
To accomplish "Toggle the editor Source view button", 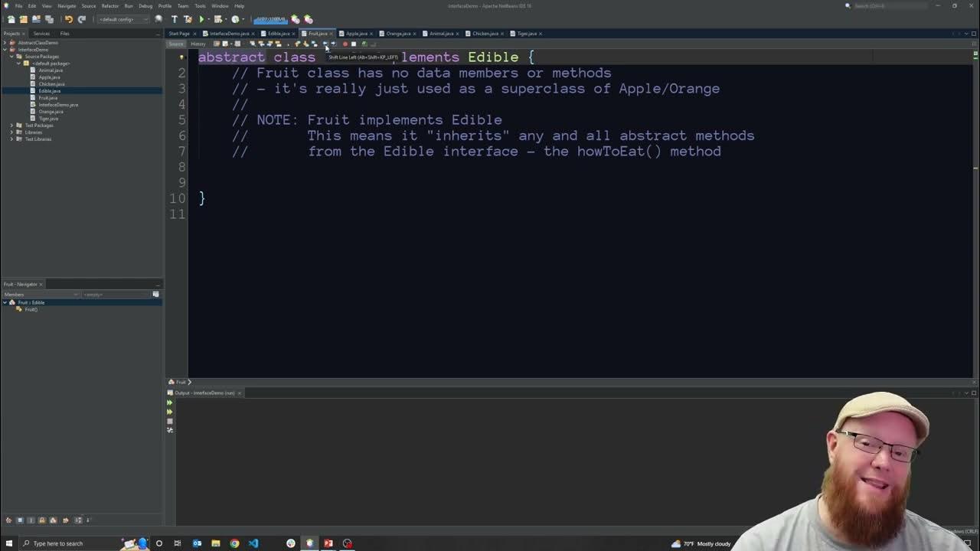I will pyautogui.click(x=176, y=44).
